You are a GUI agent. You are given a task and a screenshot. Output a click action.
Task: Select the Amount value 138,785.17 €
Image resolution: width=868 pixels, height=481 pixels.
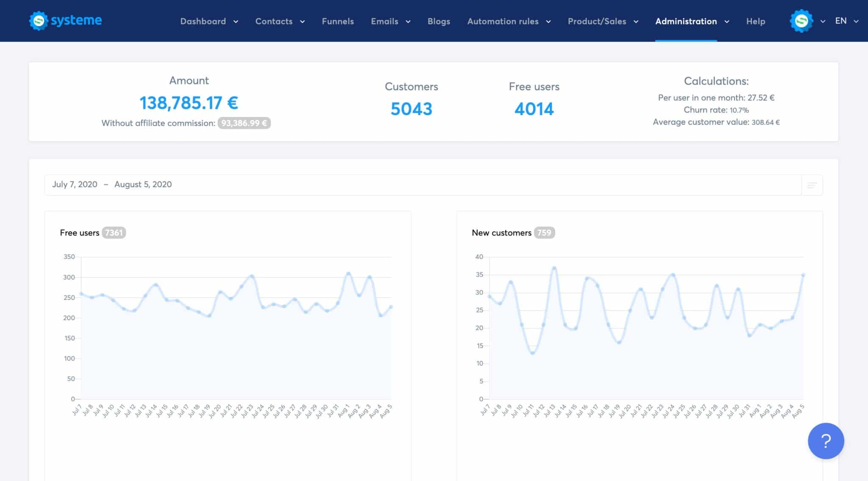tap(188, 102)
